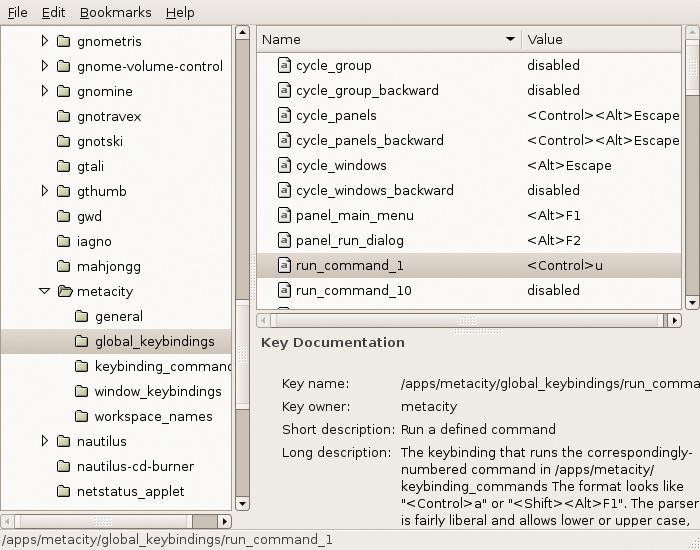Screen dimensions: 700x550
Task: Select the cycle_panels_backward key name
Action: click(370, 141)
